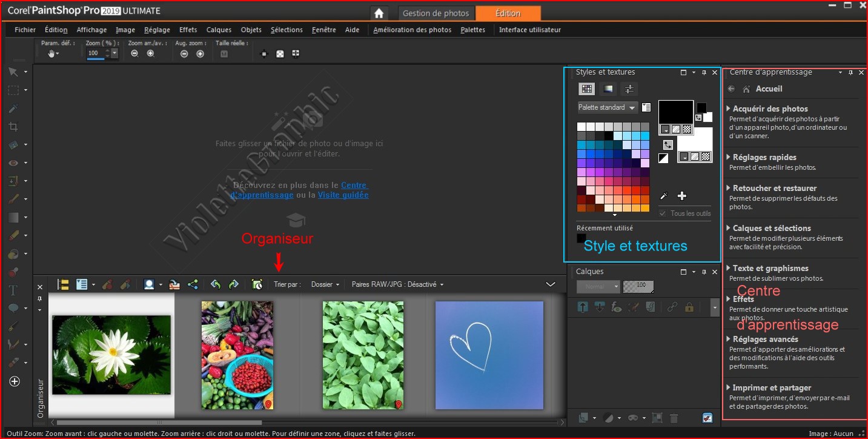Screen dimensions: 868x439
Task: Toggle the 'Tous les outils' checkbox
Action: click(x=663, y=213)
